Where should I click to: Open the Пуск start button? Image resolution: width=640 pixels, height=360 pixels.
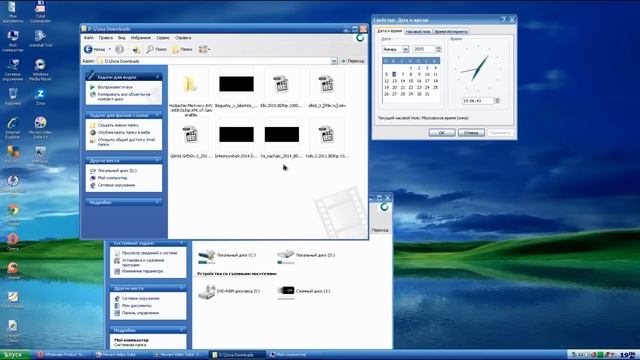coord(15,355)
